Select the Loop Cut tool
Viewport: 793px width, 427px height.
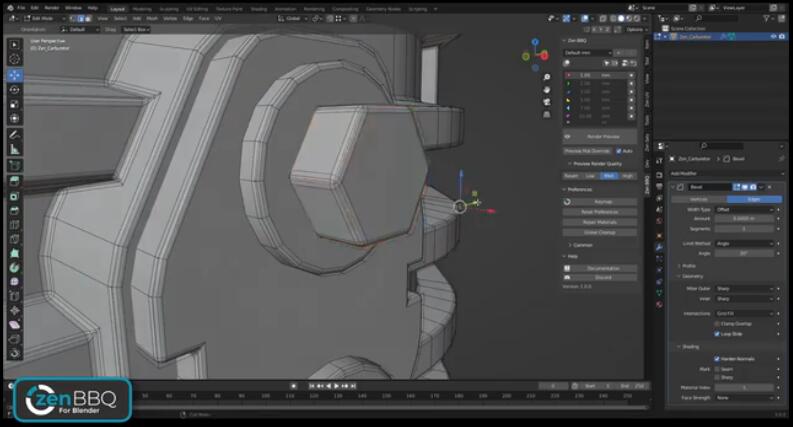coord(14,224)
